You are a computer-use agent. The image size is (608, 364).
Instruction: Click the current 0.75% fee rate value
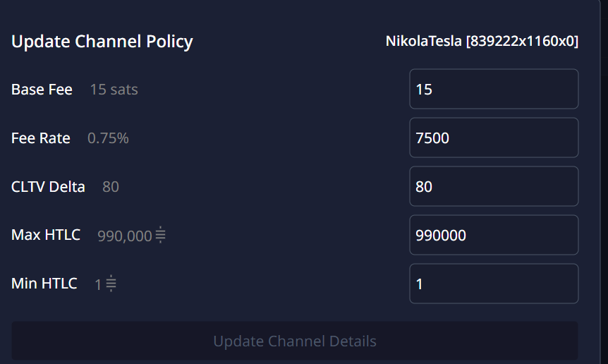click(x=108, y=138)
